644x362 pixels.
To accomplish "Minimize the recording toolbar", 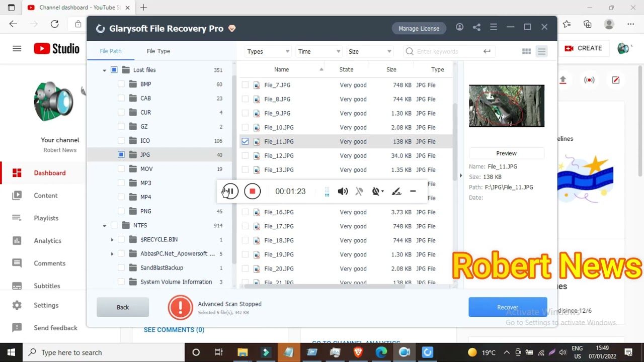I will 413,191.
